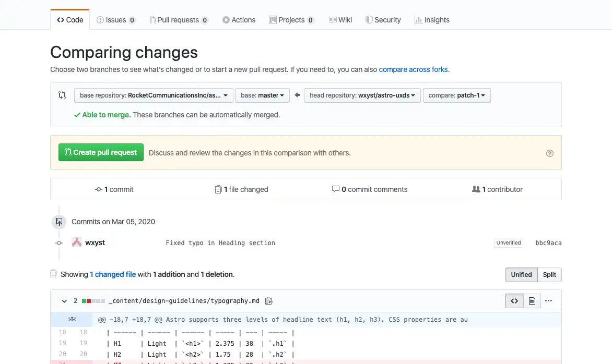Click the contributors icon beside 1 contributor
This screenshot has height=364, width=612.
(477, 189)
